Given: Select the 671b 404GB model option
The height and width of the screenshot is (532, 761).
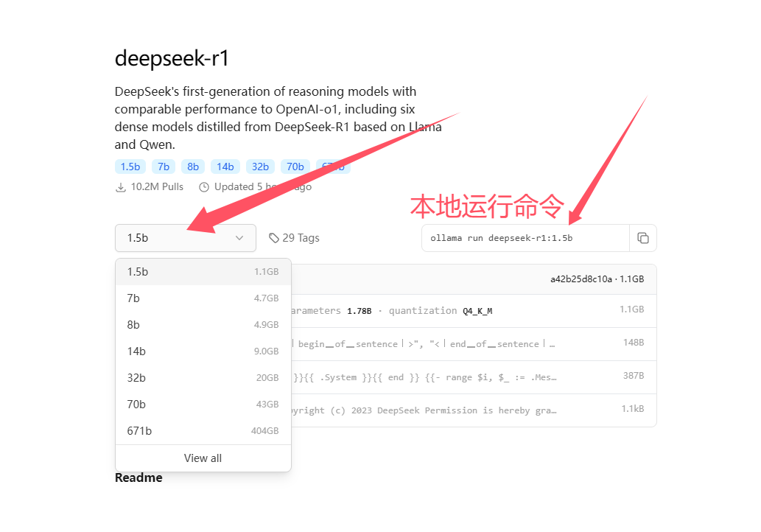Looking at the screenshot, I should 203,430.
